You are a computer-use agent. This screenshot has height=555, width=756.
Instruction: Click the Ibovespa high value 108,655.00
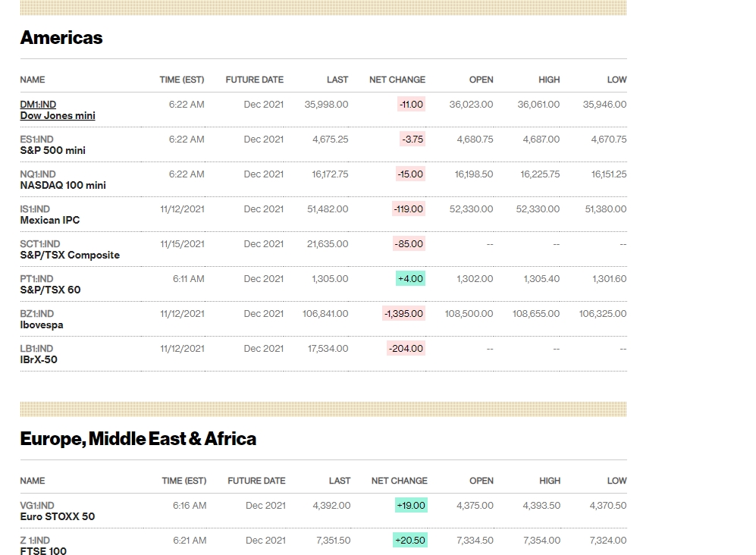coord(536,314)
